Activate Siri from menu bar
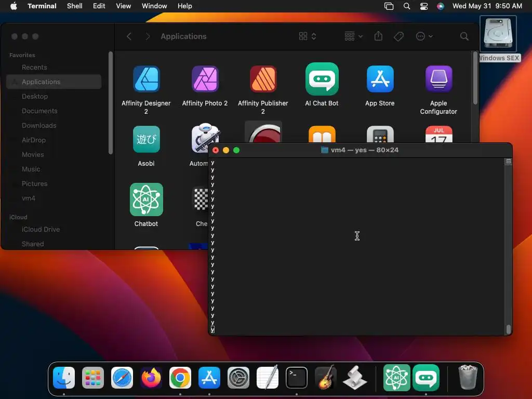532x399 pixels. [441, 6]
